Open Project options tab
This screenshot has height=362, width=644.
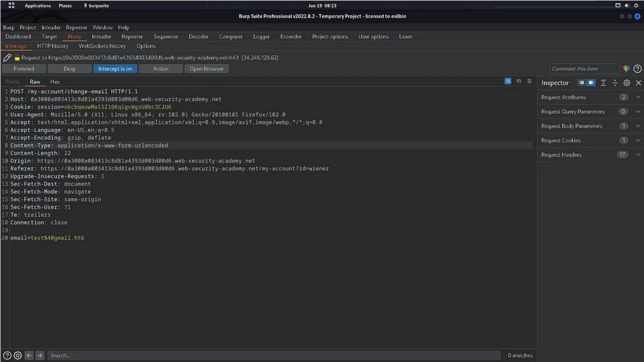(330, 36)
